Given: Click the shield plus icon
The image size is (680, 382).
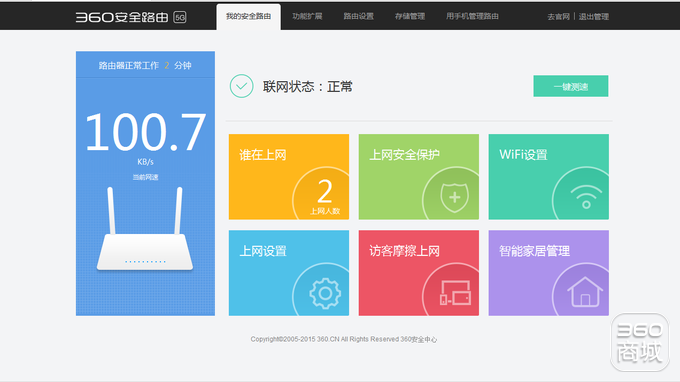Looking at the screenshot, I should pyautogui.click(x=454, y=197).
